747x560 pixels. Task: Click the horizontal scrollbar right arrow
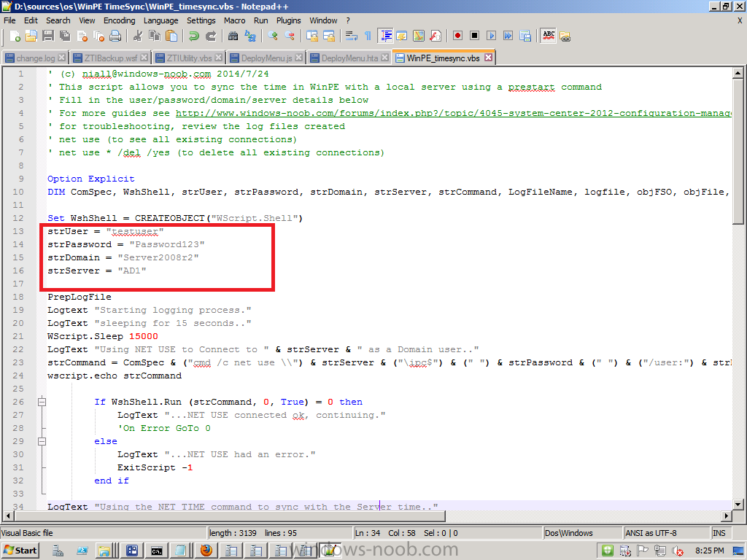coord(726,516)
